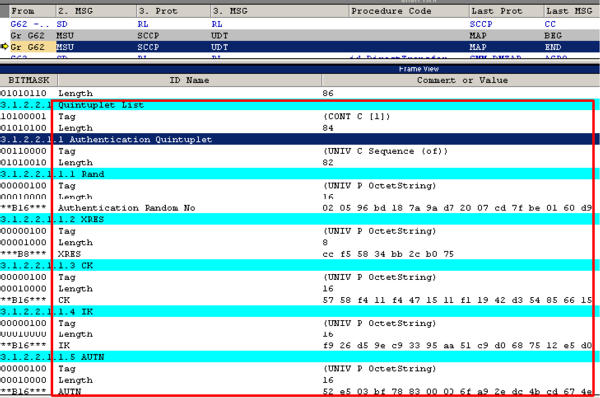Click the AUTN hex value starting 52 e5 03
Image resolution: width=600 pixels, height=398 pixels.
pos(457,391)
